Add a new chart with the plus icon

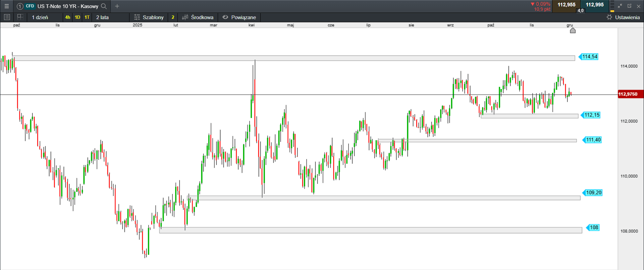pyautogui.click(x=117, y=6)
